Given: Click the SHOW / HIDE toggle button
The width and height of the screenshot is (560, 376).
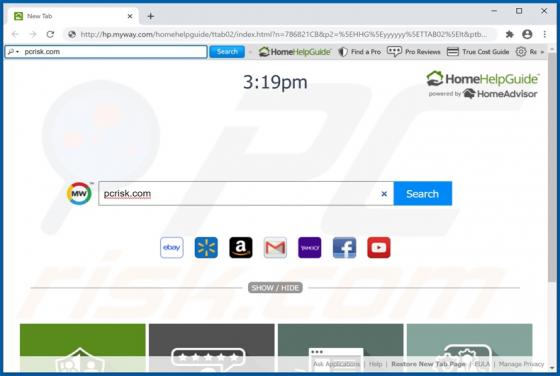Looking at the screenshot, I should (x=275, y=288).
